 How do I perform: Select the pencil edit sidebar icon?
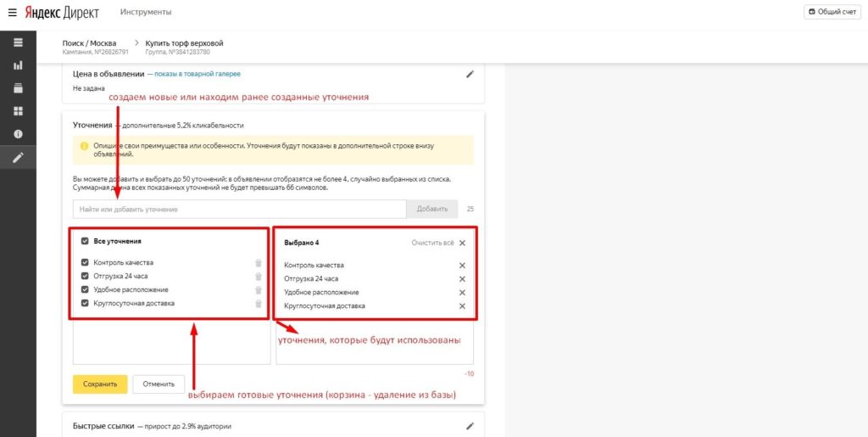(18, 158)
